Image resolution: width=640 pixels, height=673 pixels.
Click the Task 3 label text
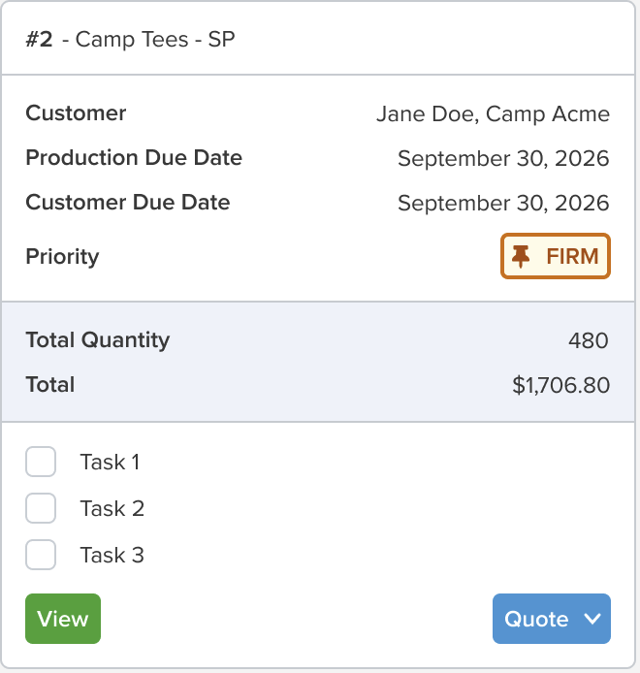112,555
